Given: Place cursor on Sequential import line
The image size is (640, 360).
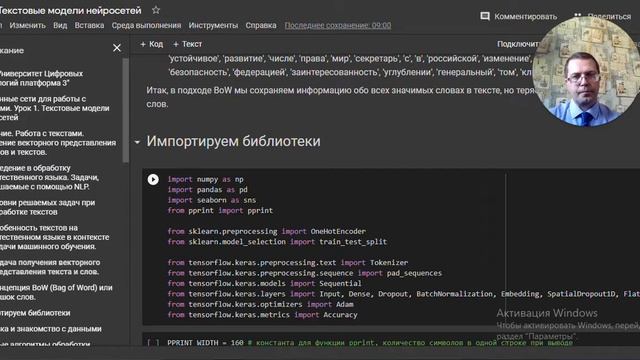Looking at the screenshot, I should [x=264, y=284].
